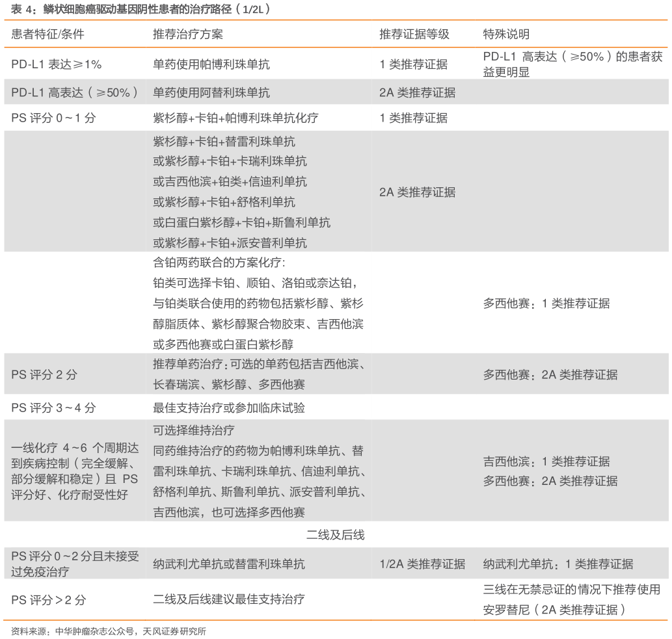Click the cell 'PS 评分 0～2 分且未接受过免疫治疗'
This screenshot has width=672, height=639.
(75, 564)
